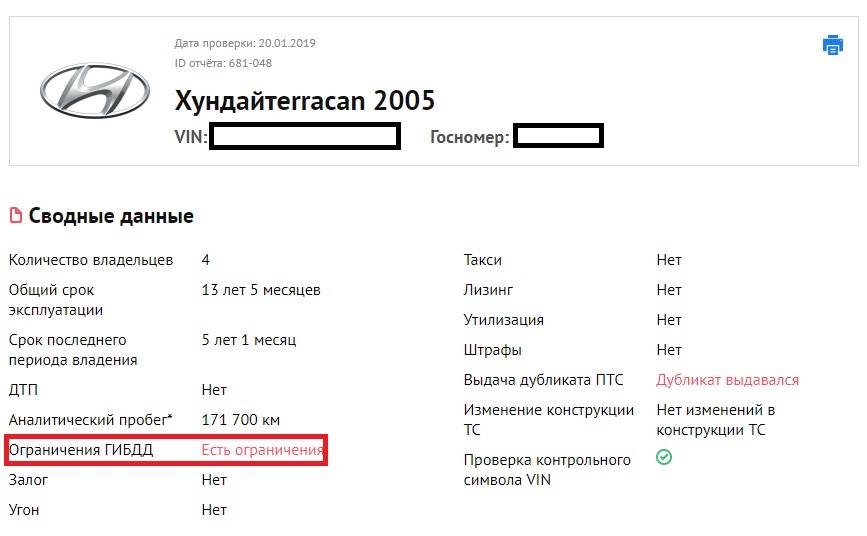The height and width of the screenshot is (536, 867).
Task: Click the Дата проверки 20.01.2019 text
Action: (245, 43)
